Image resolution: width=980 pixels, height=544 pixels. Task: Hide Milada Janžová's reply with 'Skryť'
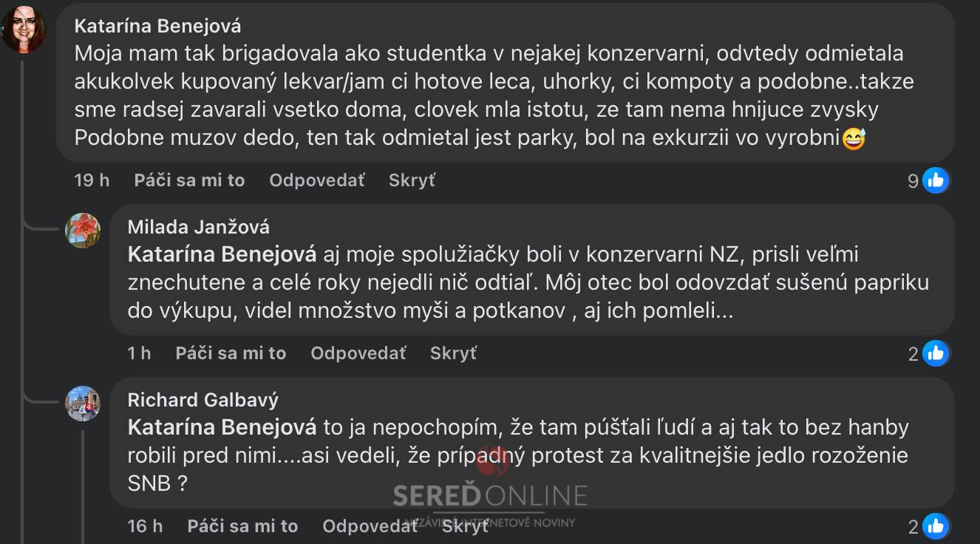[x=453, y=353]
